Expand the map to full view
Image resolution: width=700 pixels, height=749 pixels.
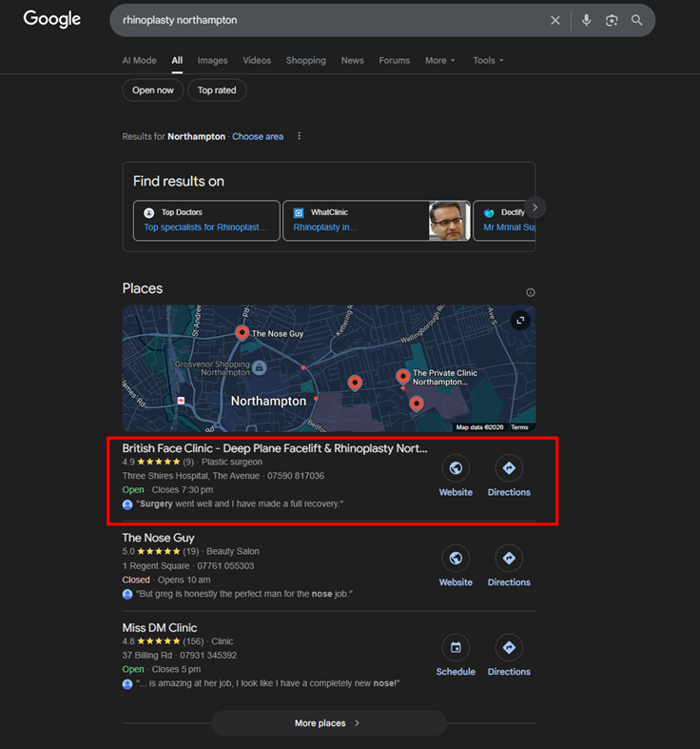pyautogui.click(x=520, y=320)
